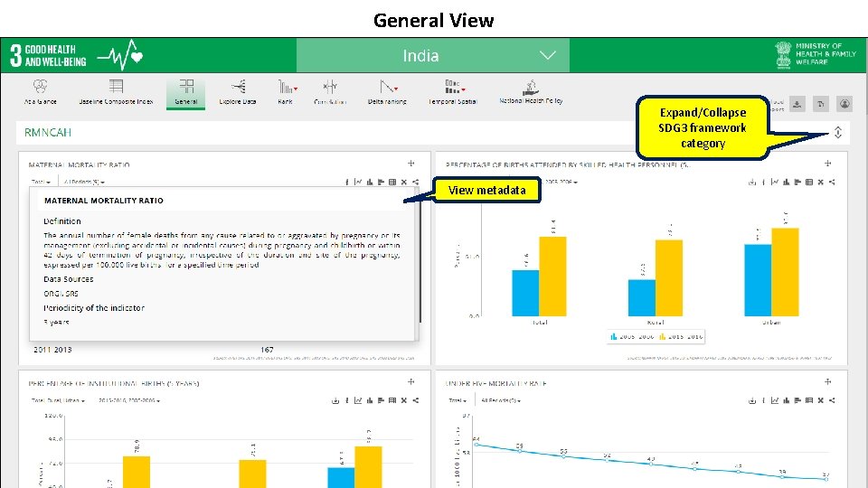Click the metadata info icon on Maternal Mortality card
The height and width of the screenshot is (488, 868).
pos(347,182)
